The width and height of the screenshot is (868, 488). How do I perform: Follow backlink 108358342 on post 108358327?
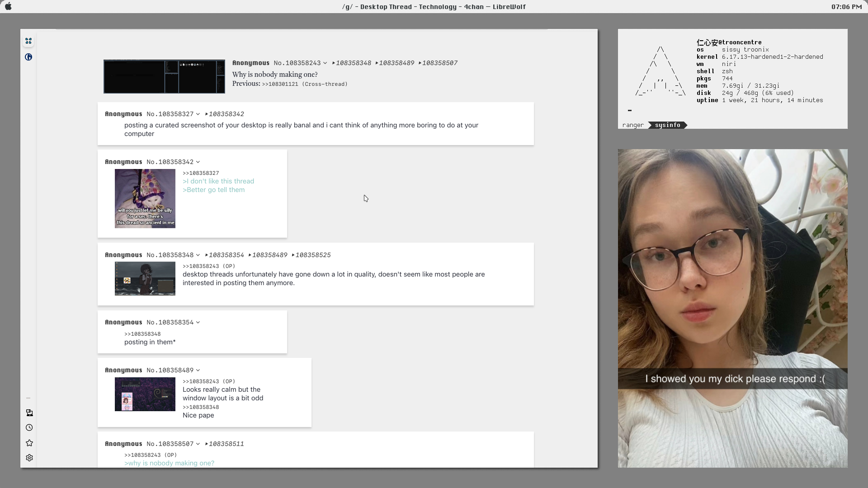[226, 114]
